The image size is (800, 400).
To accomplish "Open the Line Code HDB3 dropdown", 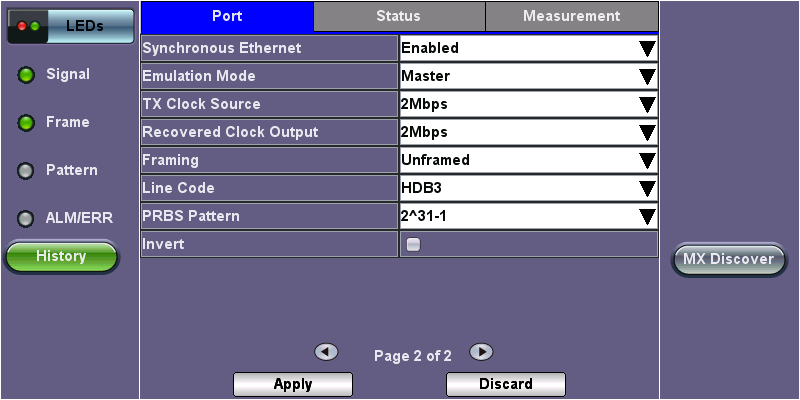I will [528, 188].
